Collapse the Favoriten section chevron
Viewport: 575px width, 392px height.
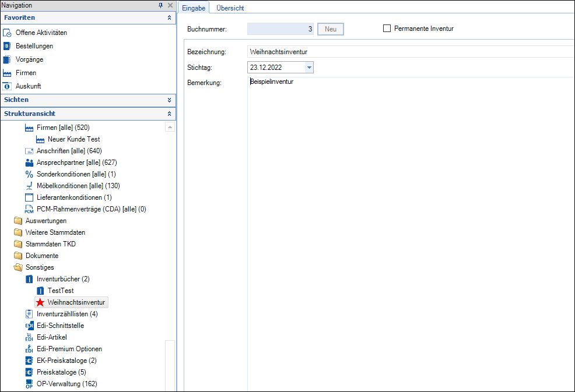tap(169, 18)
